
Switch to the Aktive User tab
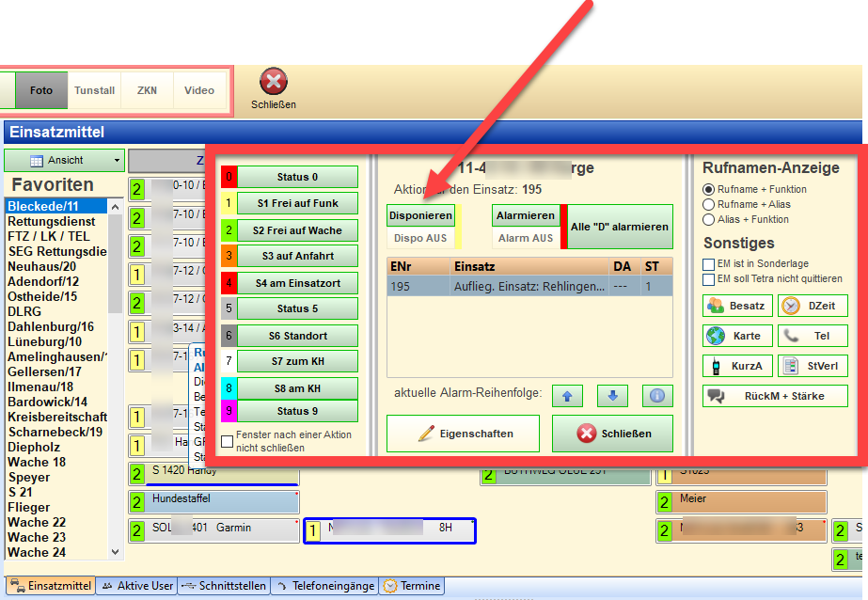pyautogui.click(x=137, y=586)
